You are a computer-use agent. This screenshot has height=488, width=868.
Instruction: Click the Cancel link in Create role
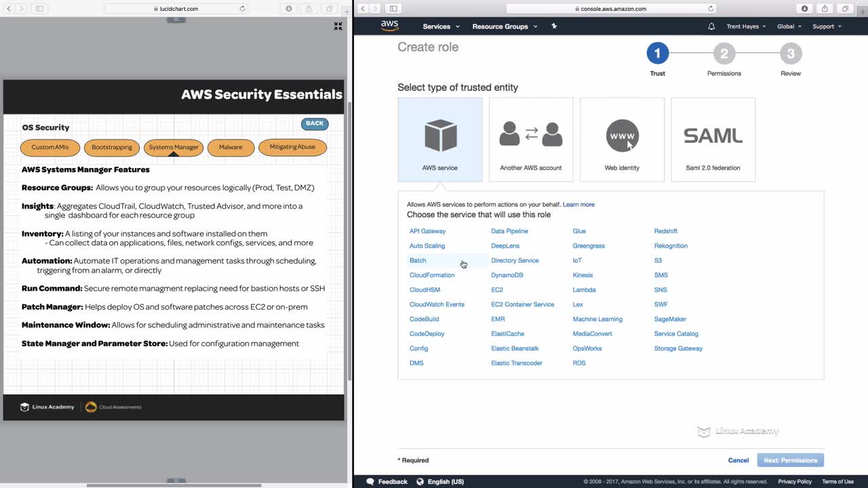point(738,460)
